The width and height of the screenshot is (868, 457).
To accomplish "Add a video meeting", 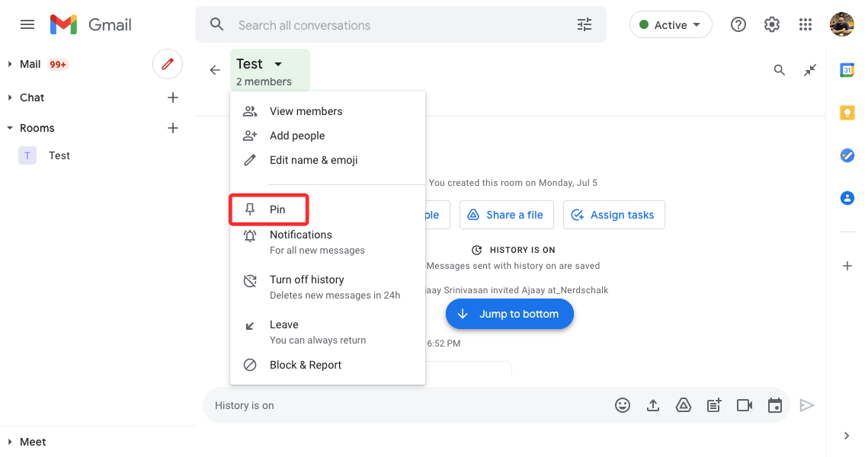I will point(745,406).
